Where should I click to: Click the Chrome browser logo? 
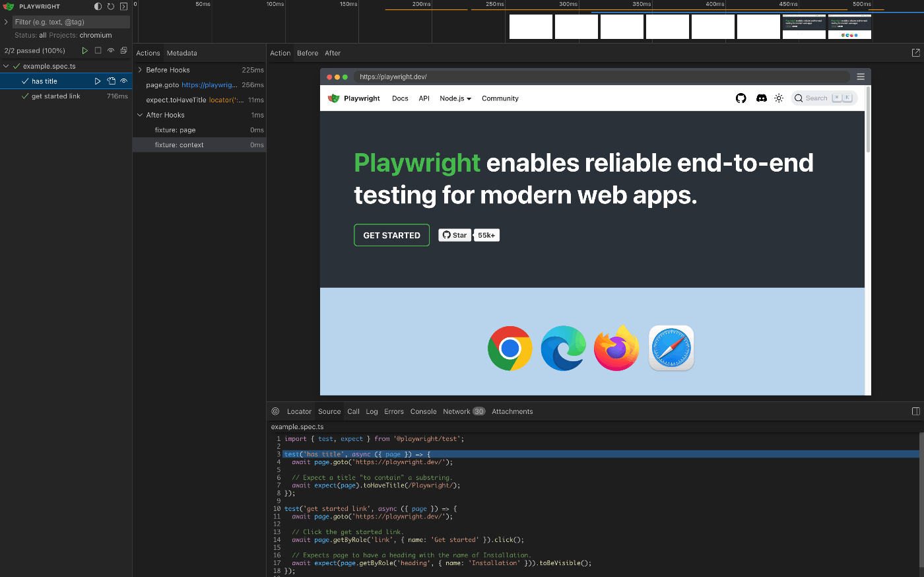510,348
